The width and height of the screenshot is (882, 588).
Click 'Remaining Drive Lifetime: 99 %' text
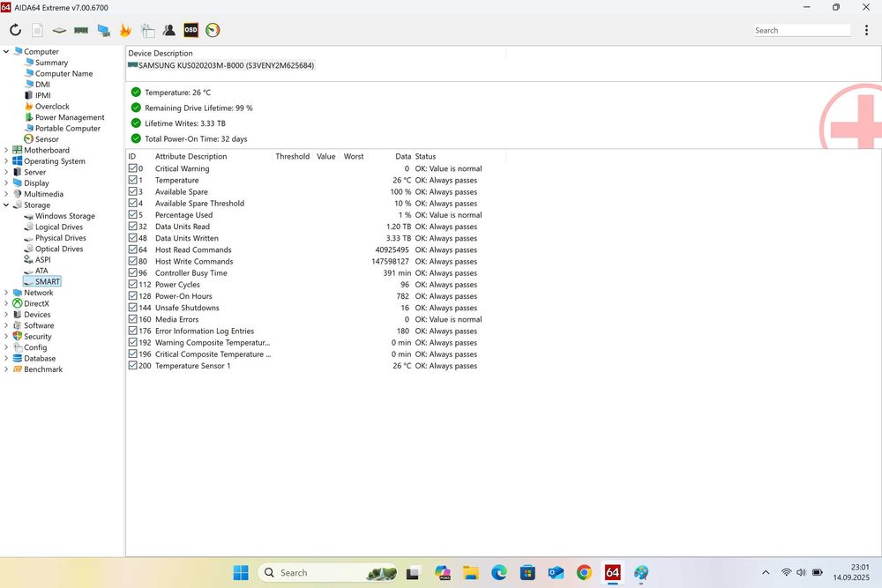coord(198,108)
